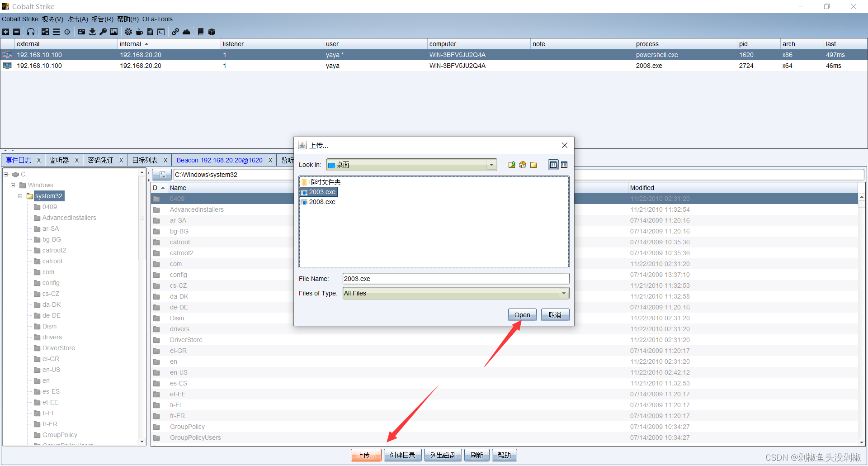Click the 帮助 button below file list
This screenshot has height=466, width=868.
[504, 455]
